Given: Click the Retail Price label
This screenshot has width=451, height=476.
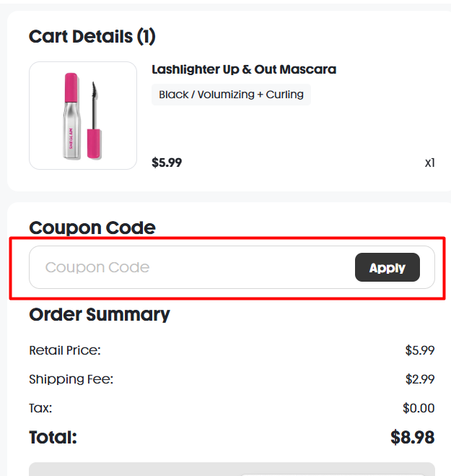Looking at the screenshot, I should tap(65, 350).
